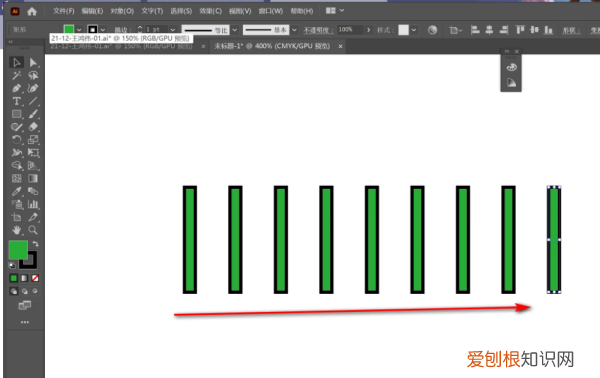This screenshot has height=378, width=600.
Task: Open Edit Toolbar three-dots button
Action: (x=25, y=322)
